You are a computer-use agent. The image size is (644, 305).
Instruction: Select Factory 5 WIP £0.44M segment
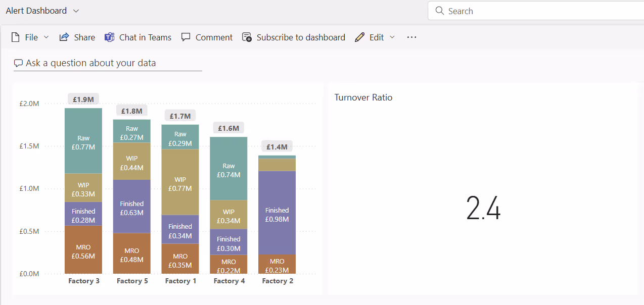point(132,161)
